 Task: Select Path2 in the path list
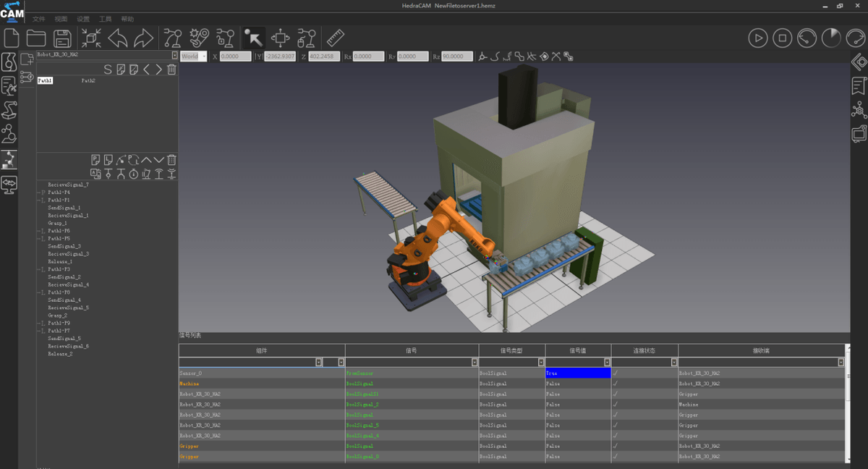[x=88, y=81]
